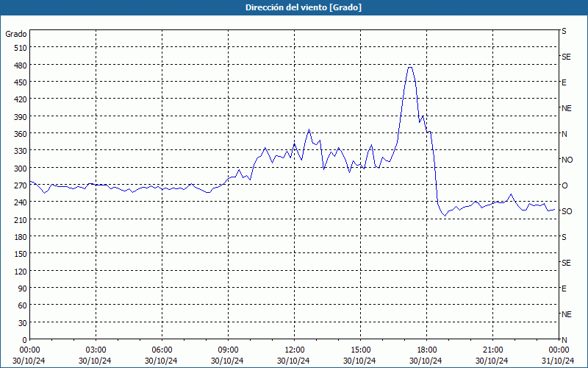Click the 'NE' compass label beside 390 line
The height and width of the screenshot is (368, 588).
[x=566, y=108]
